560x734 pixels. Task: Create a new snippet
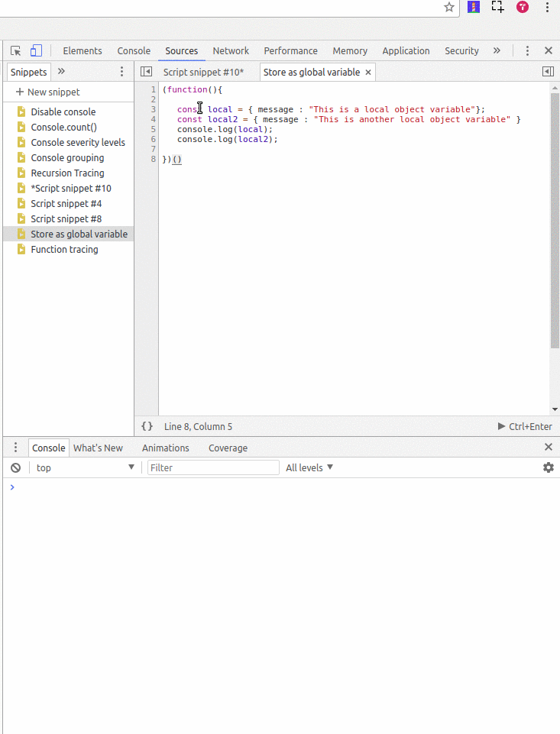pyautogui.click(x=48, y=92)
